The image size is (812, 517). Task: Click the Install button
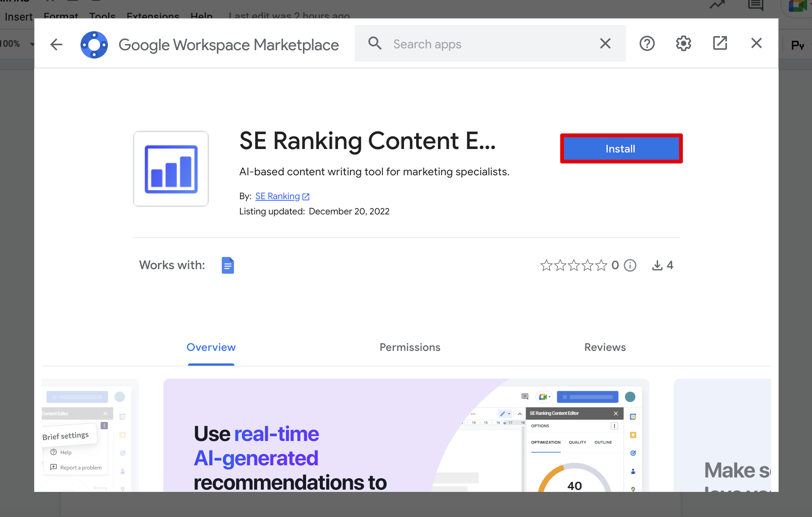click(621, 149)
